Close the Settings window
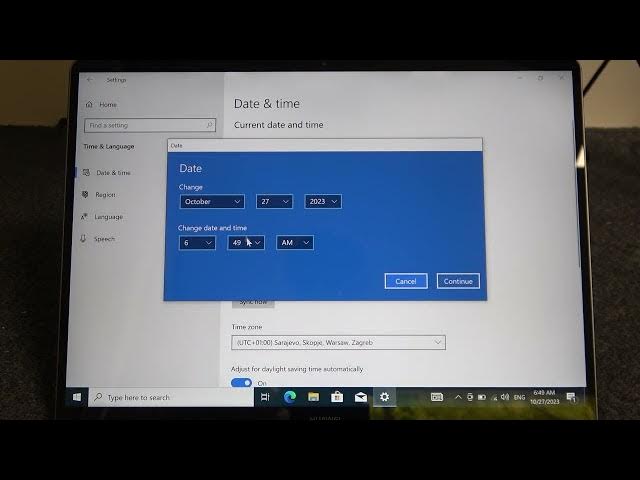 click(562, 77)
